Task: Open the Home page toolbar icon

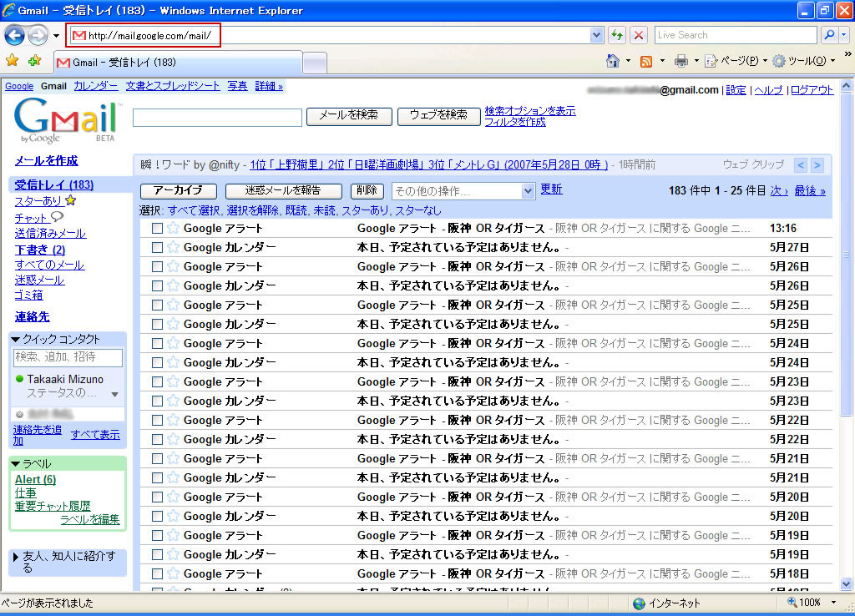Action: click(613, 61)
